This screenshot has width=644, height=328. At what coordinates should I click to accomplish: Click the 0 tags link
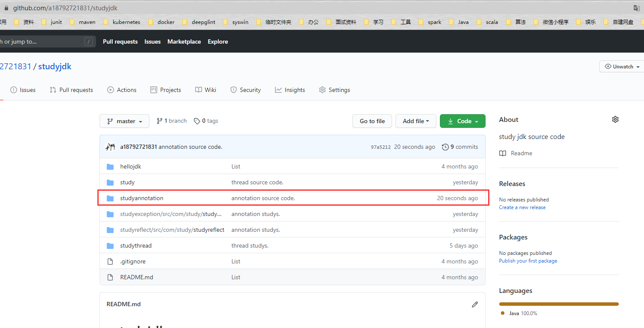pos(206,121)
